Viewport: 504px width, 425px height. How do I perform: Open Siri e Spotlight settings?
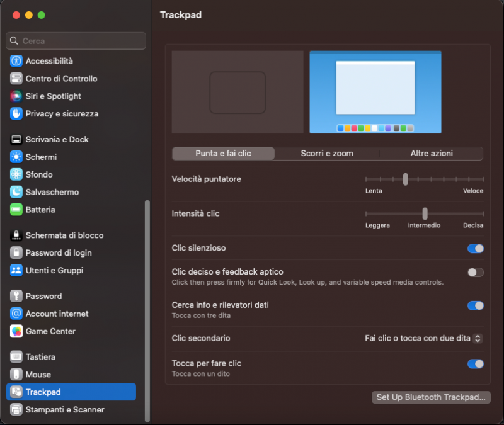(x=54, y=96)
